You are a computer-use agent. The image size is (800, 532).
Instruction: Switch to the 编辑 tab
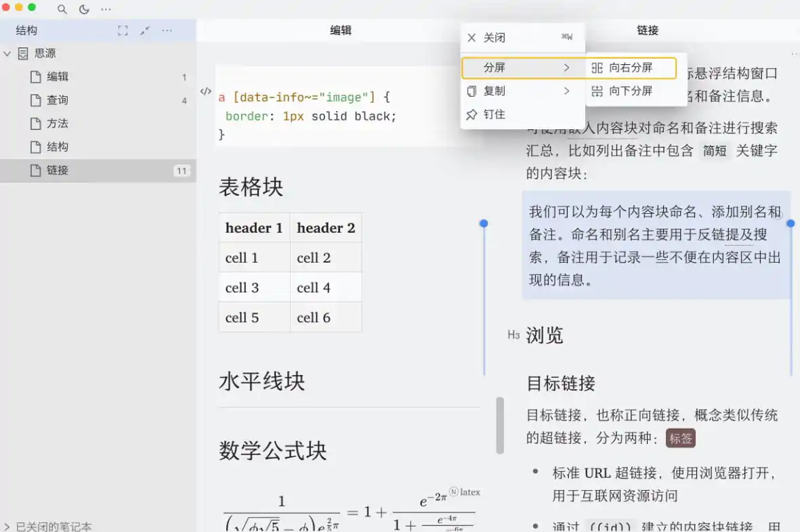(341, 30)
